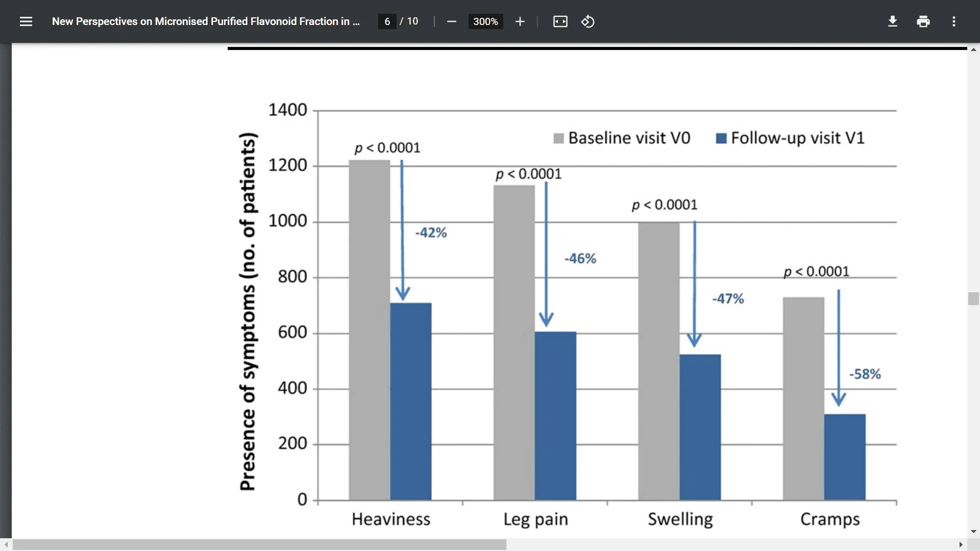The image size is (980, 551).
Task: Click the p-value above Heaviness bars
Action: pyautogui.click(x=387, y=148)
